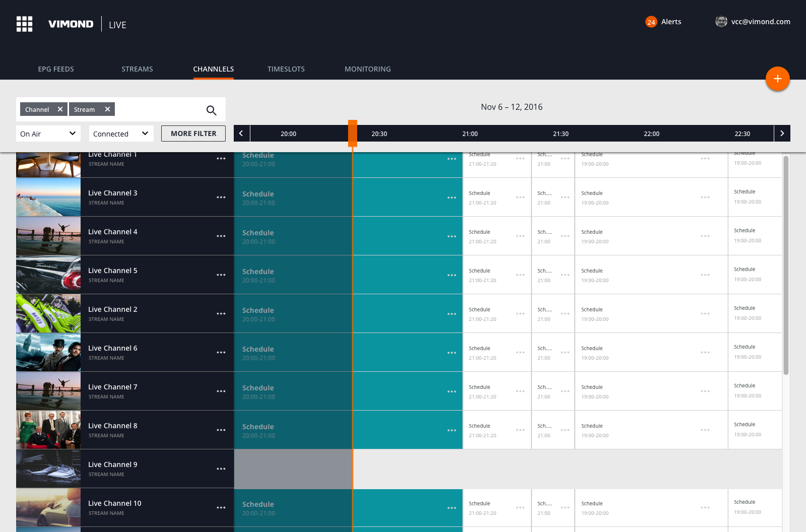The height and width of the screenshot is (532, 806).
Task: Switch to the Monitoring tab
Action: [x=368, y=69]
